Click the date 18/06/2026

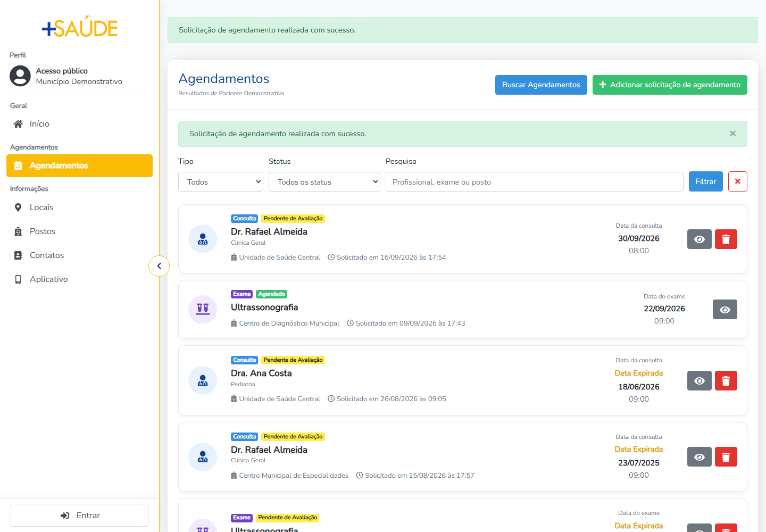(639, 387)
